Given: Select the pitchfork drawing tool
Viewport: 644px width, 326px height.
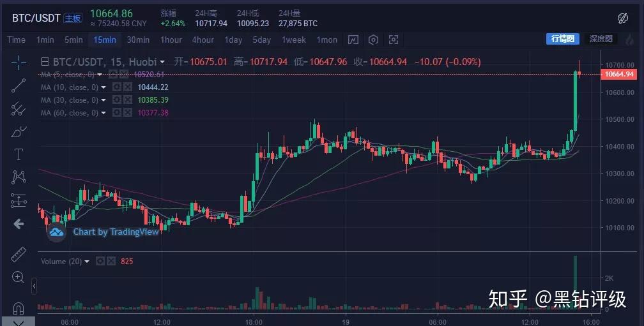Looking at the screenshot, I should 19,108.
